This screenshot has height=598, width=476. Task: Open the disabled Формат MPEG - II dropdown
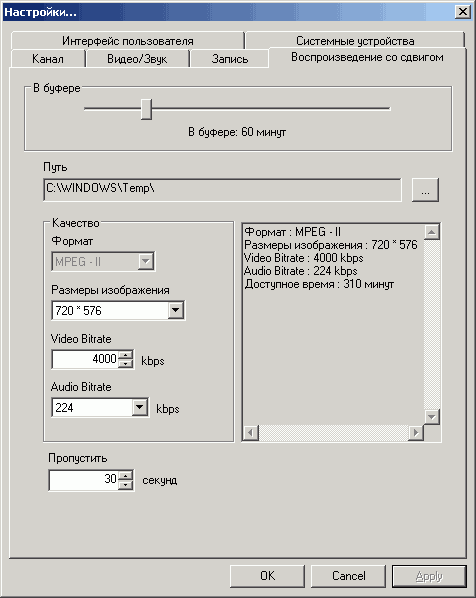(103, 262)
